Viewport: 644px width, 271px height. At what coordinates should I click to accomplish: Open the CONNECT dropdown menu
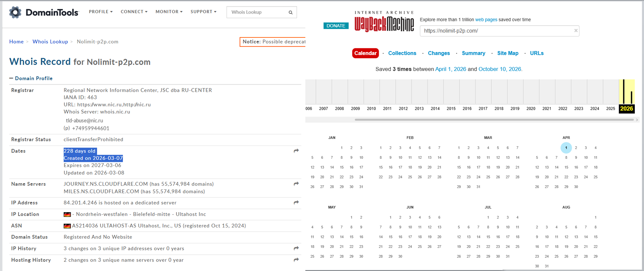click(134, 12)
